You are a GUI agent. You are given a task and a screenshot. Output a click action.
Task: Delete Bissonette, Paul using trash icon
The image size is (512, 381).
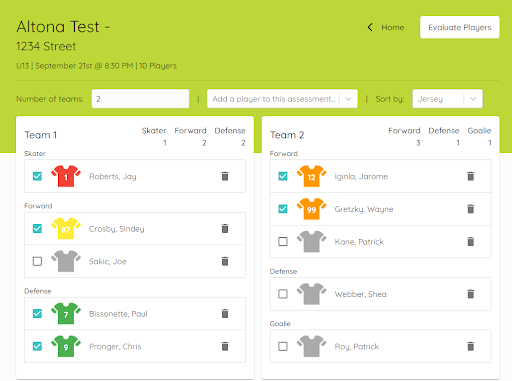[225, 313]
